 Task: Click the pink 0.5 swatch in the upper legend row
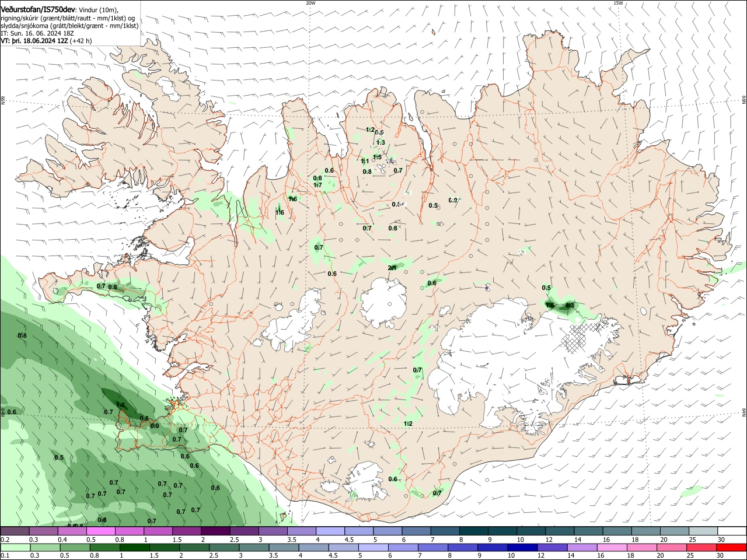[x=101, y=531]
